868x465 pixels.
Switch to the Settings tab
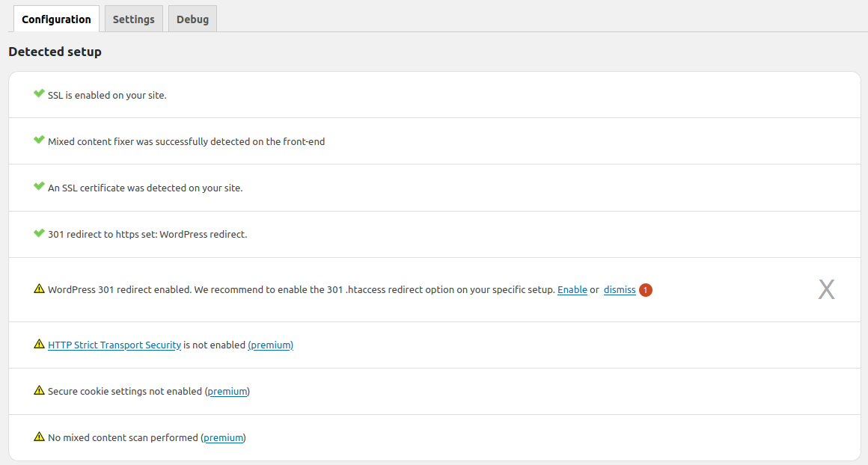pyautogui.click(x=133, y=19)
